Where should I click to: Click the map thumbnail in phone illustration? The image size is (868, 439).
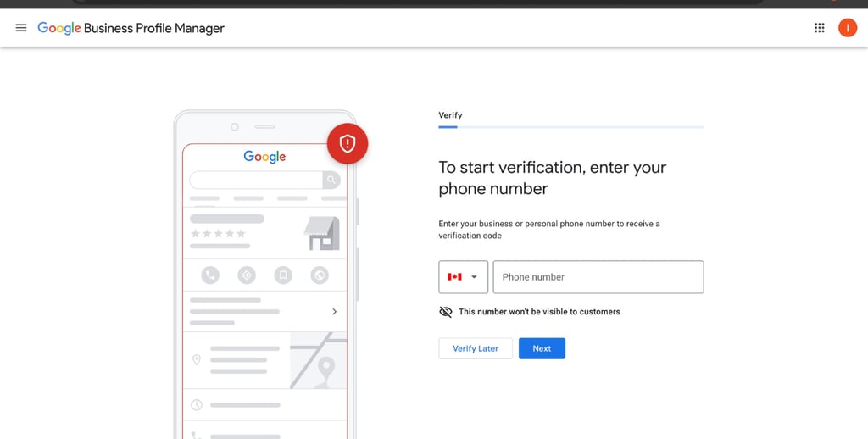pos(319,360)
